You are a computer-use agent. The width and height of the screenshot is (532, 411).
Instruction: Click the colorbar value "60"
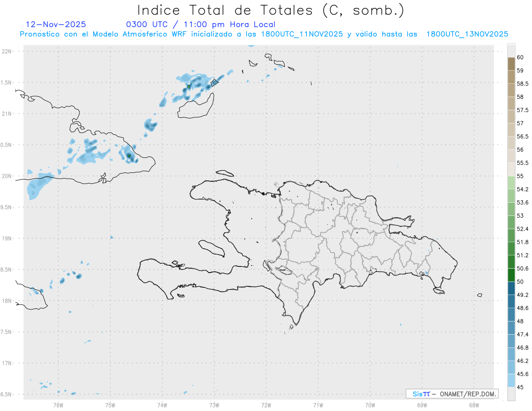(520, 57)
